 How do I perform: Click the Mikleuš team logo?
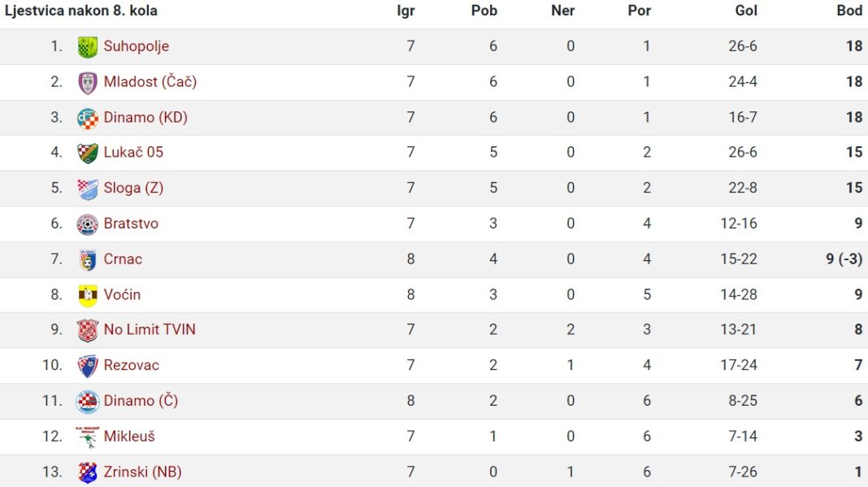click(88, 437)
